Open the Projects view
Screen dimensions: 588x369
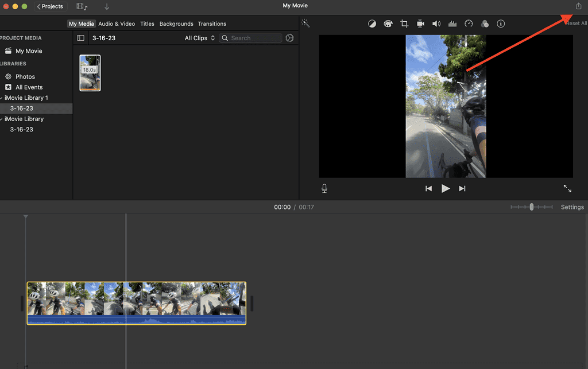[x=50, y=6]
